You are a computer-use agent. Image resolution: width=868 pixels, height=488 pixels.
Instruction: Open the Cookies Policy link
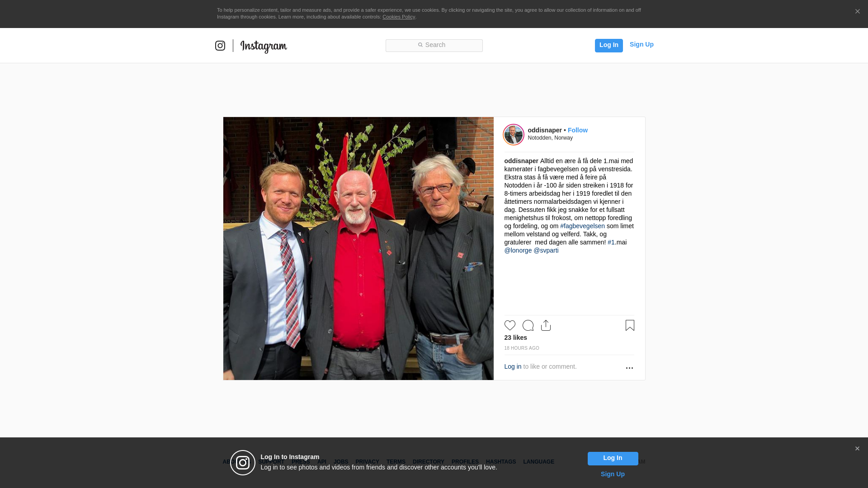pos(399,17)
